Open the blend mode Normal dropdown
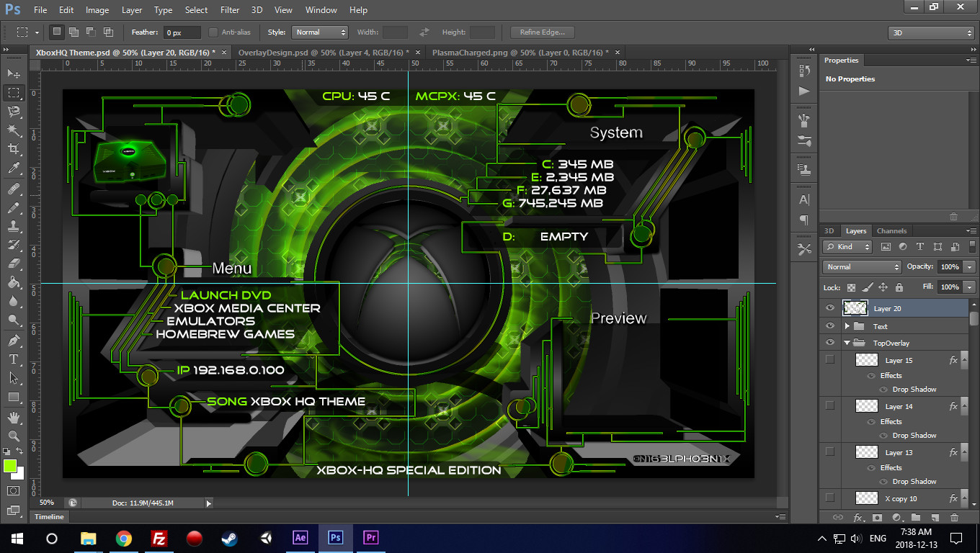This screenshot has height=553, width=980. 862,266
